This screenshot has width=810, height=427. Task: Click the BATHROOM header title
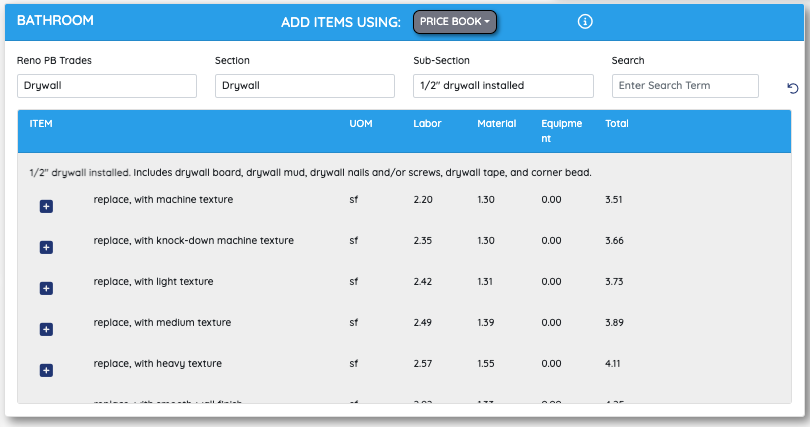pyautogui.click(x=55, y=21)
